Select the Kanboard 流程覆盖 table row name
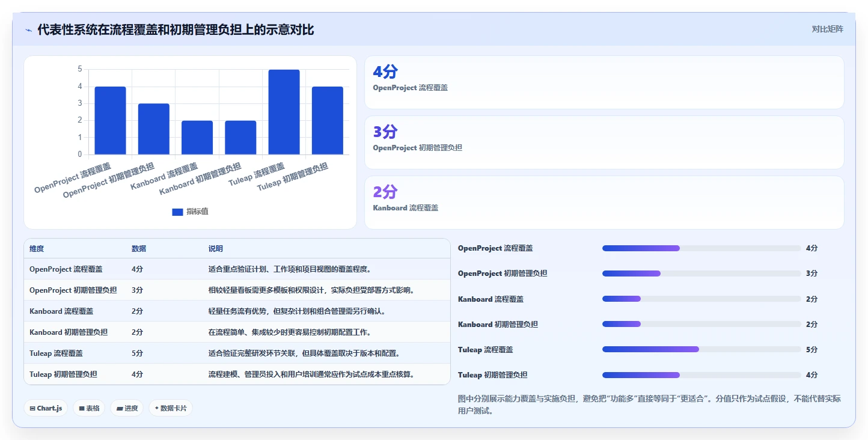Image resolution: width=868 pixels, height=440 pixels. pyautogui.click(x=61, y=311)
